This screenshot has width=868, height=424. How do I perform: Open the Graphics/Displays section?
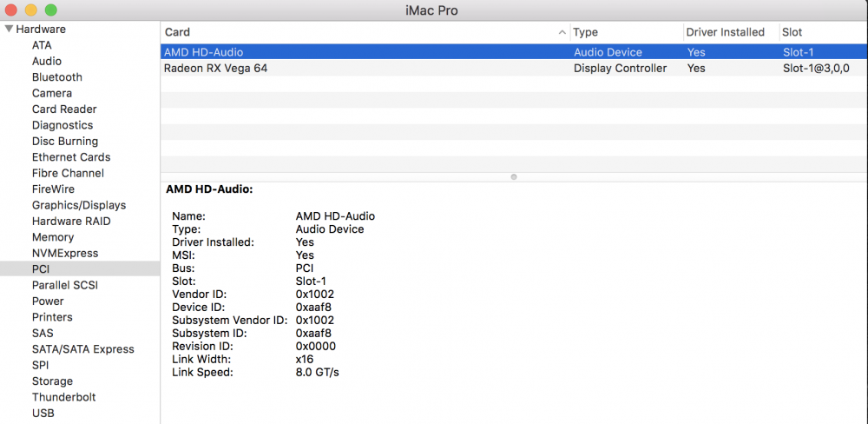point(79,205)
